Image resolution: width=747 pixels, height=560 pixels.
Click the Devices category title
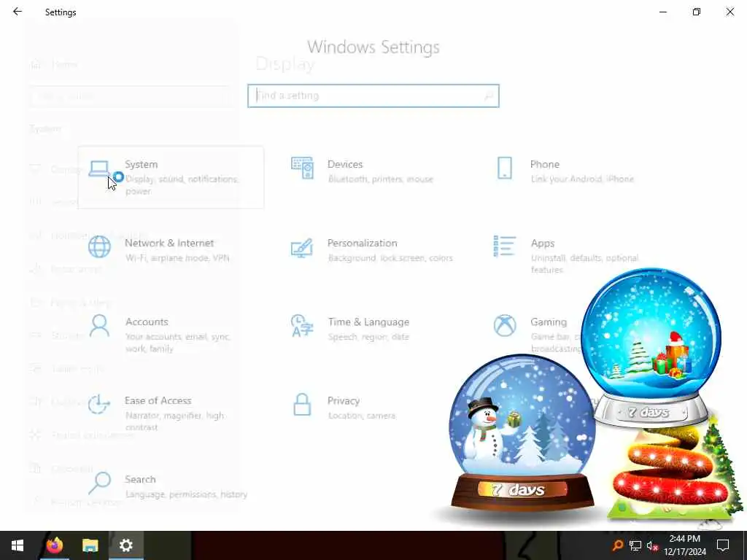click(x=345, y=164)
